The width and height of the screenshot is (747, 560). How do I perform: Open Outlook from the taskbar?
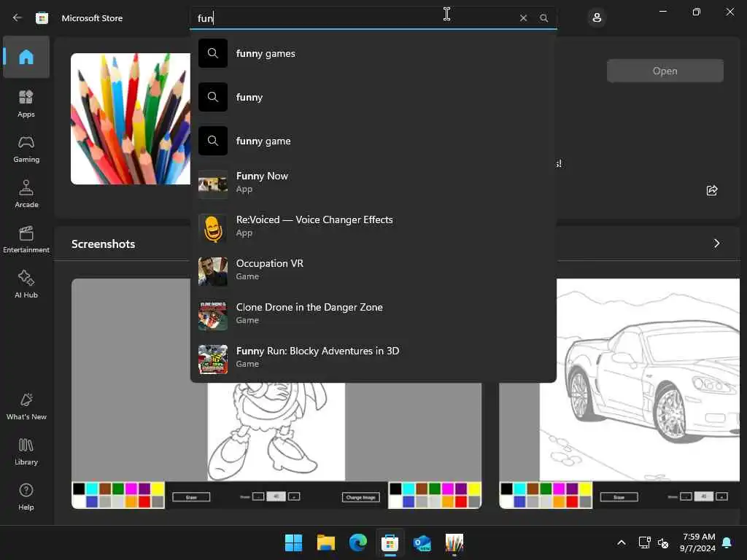(x=422, y=542)
